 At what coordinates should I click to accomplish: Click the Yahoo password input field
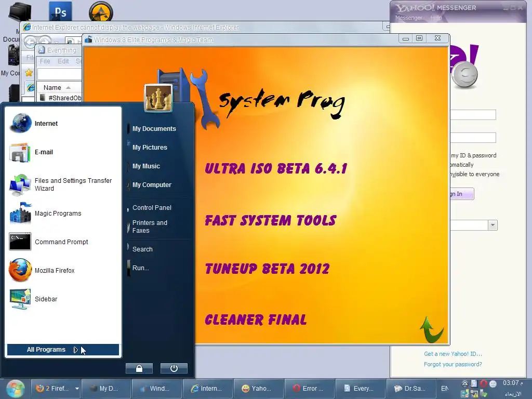pos(473,137)
